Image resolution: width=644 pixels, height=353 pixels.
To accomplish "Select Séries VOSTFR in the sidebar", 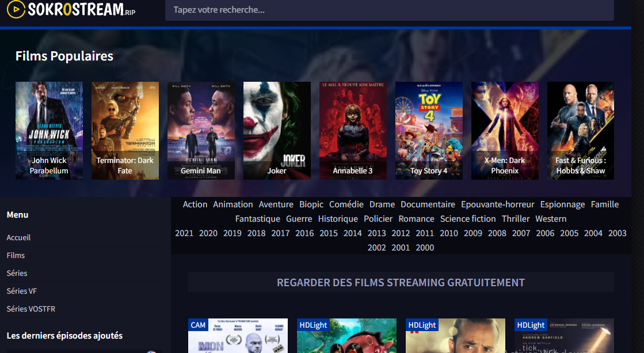I will coord(31,309).
